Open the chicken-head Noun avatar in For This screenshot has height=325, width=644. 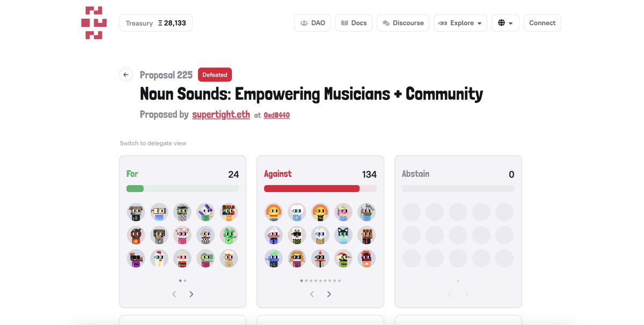tap(159, 258)
